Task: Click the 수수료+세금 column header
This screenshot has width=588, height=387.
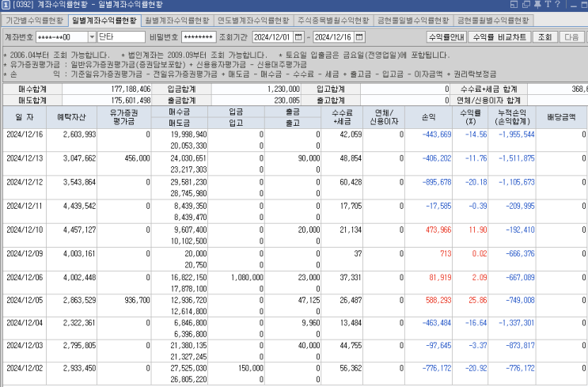Action: [342, 117]
